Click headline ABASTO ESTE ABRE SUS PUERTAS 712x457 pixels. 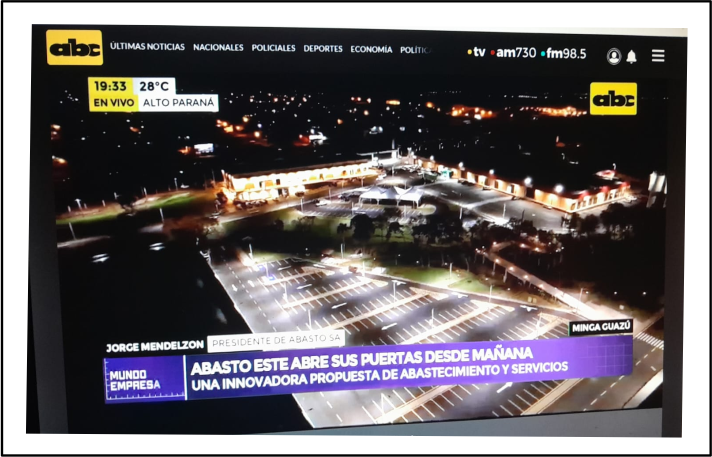tap(361, 361)
